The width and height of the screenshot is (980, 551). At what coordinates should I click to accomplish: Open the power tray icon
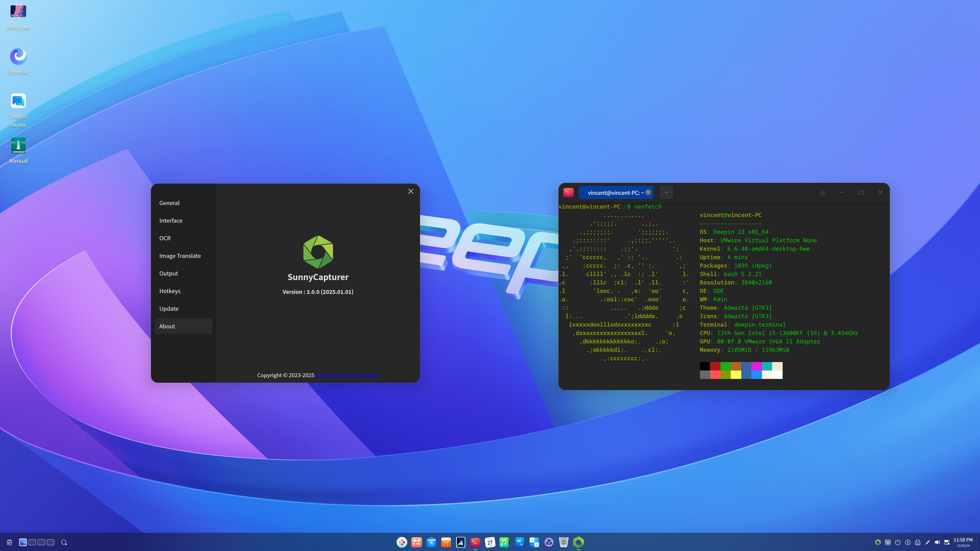tap(898, 542)
